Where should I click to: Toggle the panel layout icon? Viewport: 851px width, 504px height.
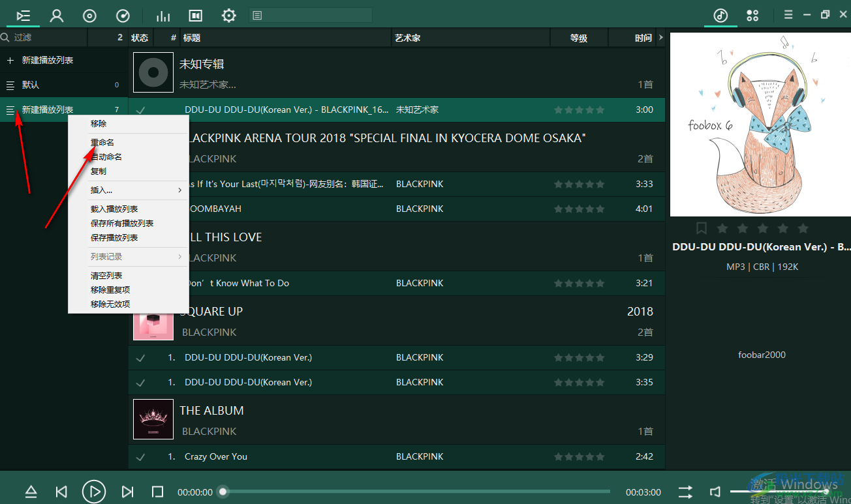195,16
